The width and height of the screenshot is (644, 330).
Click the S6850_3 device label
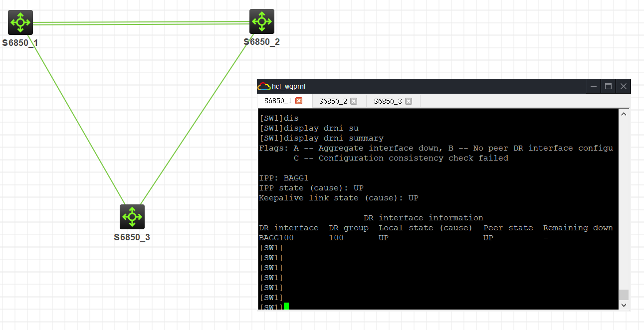[x=132, y=237]
